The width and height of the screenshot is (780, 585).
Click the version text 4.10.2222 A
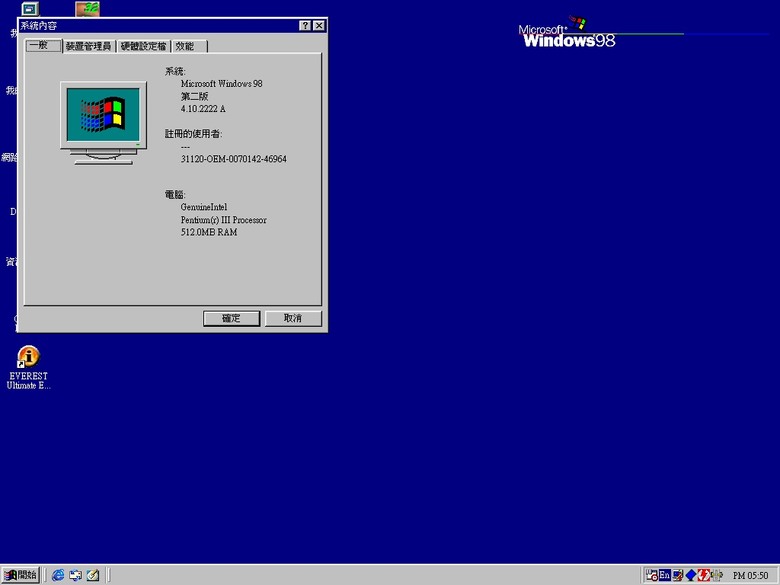click(x=203, y=109)
